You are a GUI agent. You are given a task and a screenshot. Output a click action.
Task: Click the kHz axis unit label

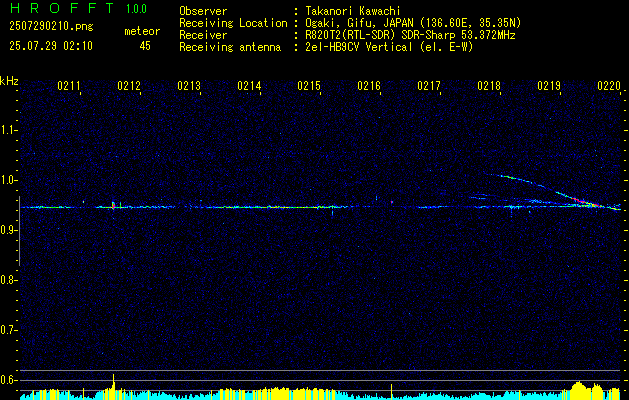(x=9, y=81)
